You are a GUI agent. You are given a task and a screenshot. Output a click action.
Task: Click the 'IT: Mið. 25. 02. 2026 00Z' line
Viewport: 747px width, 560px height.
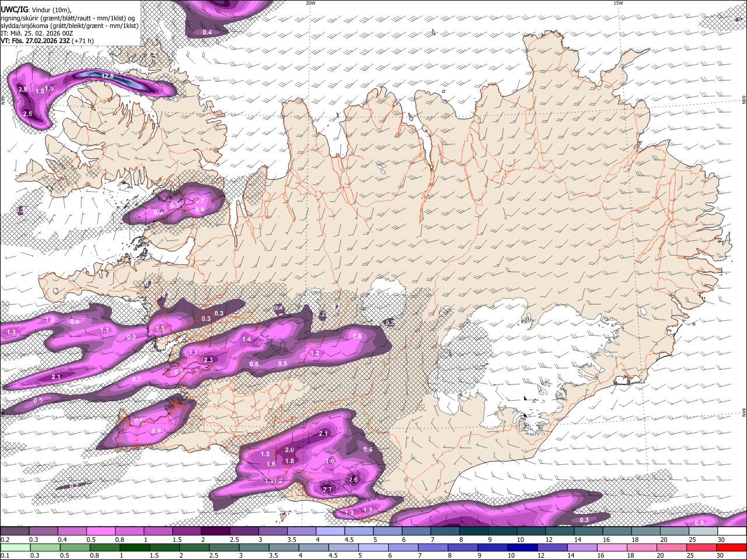click(37, 33)
